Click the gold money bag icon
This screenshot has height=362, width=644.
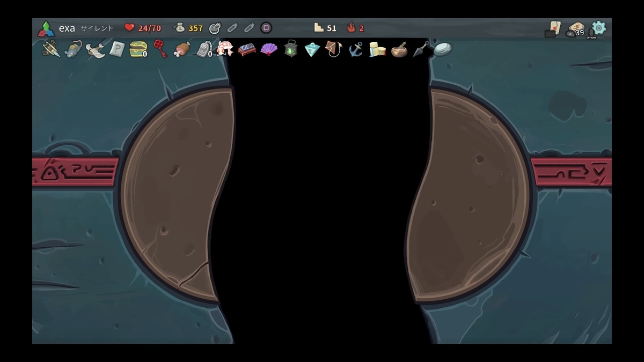(179, 27)
